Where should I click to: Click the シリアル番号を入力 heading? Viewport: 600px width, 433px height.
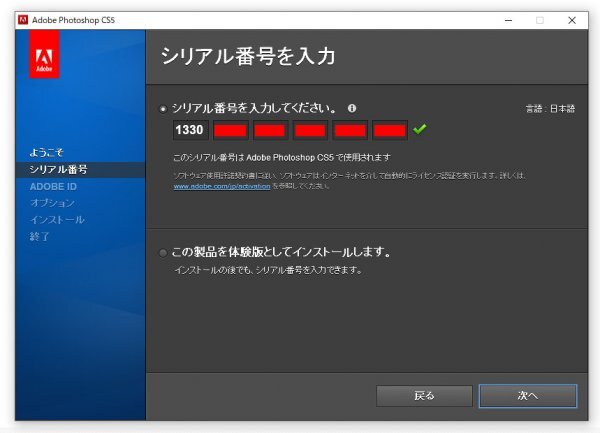248,56
